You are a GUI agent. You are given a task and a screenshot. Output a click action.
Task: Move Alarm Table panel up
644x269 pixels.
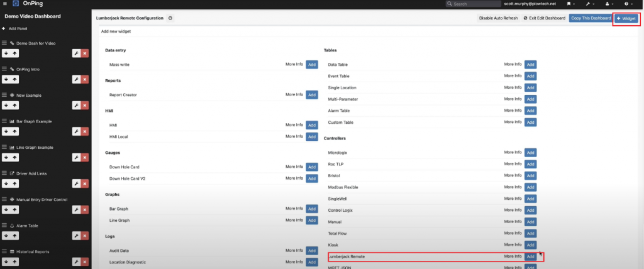point(15,236)
